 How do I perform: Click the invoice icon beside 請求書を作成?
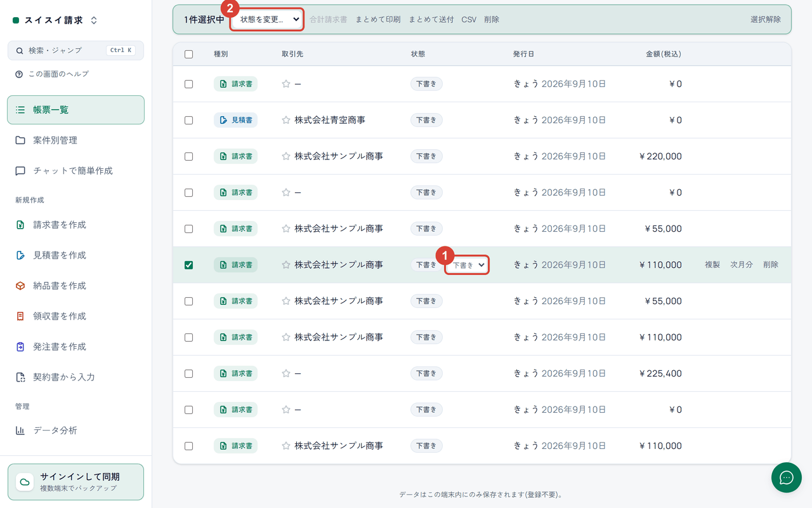[20, 225]
